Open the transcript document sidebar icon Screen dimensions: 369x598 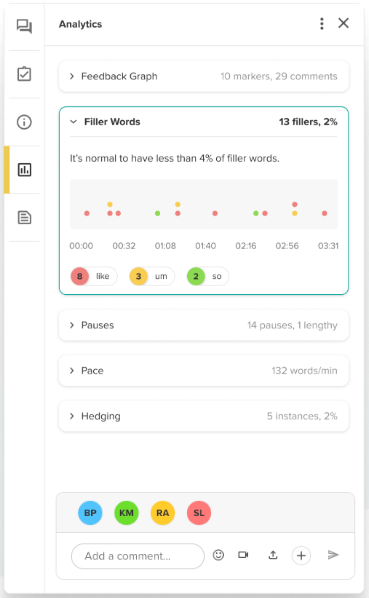tap(24, 217)
